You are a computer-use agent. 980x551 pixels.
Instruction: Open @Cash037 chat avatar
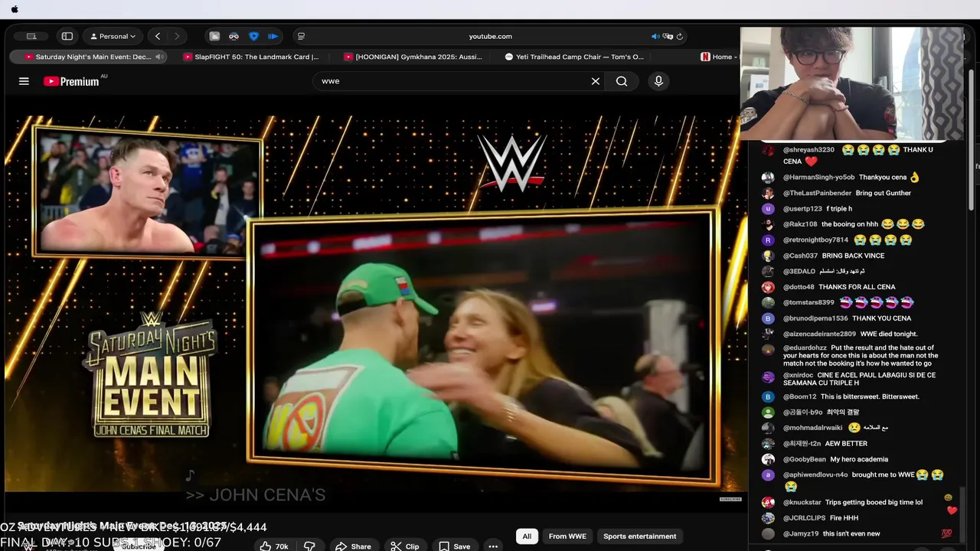[768, 256]
